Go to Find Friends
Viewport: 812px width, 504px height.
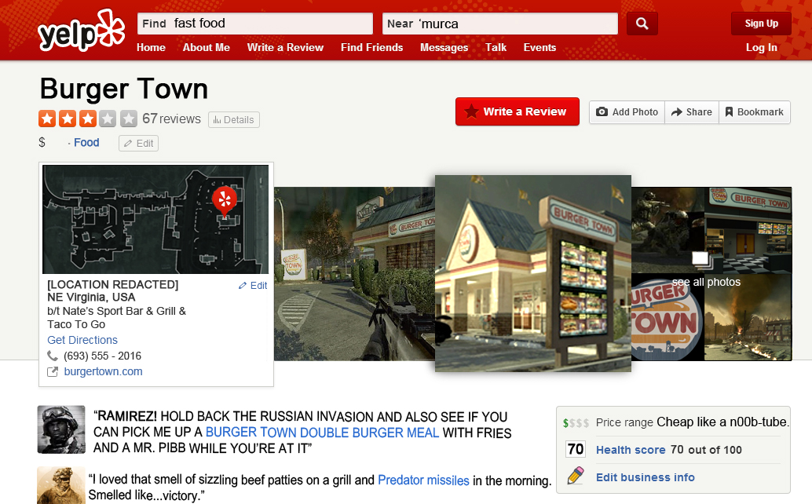coord(371,48)
